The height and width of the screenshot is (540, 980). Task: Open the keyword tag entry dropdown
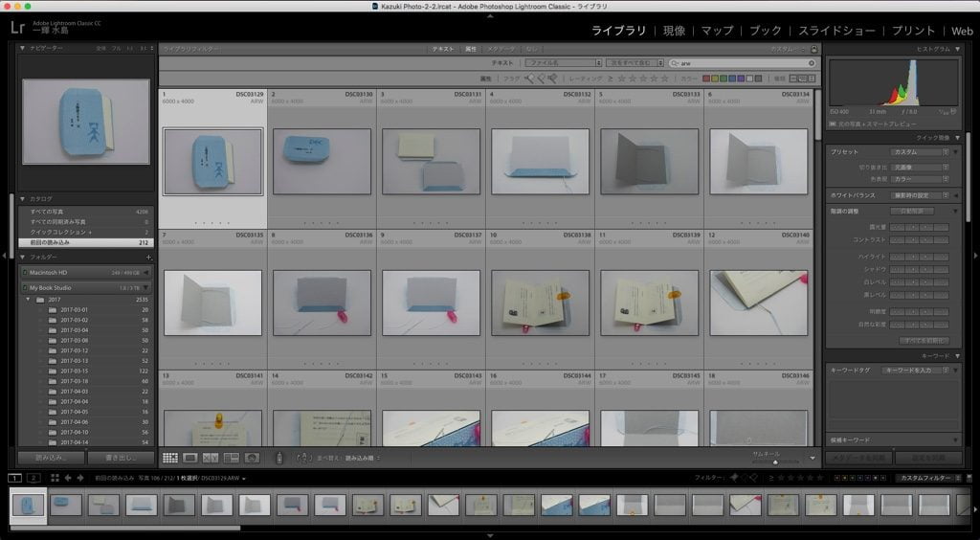pyautogui.click(x=916, y=370)
